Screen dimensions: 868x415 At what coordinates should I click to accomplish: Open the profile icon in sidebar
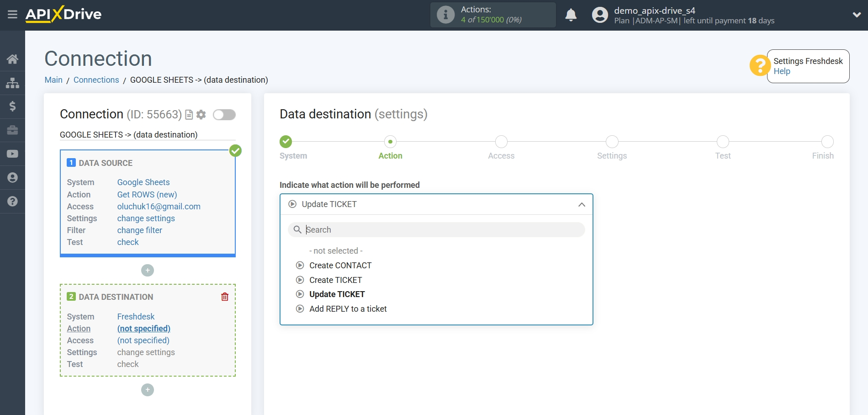click(x=12, y=178)
